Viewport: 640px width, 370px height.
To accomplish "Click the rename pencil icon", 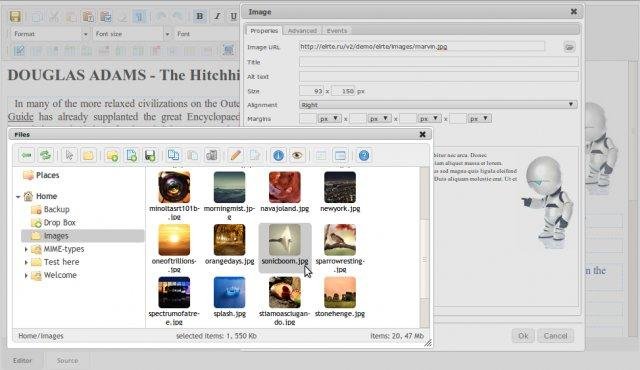I will (236, 155).
